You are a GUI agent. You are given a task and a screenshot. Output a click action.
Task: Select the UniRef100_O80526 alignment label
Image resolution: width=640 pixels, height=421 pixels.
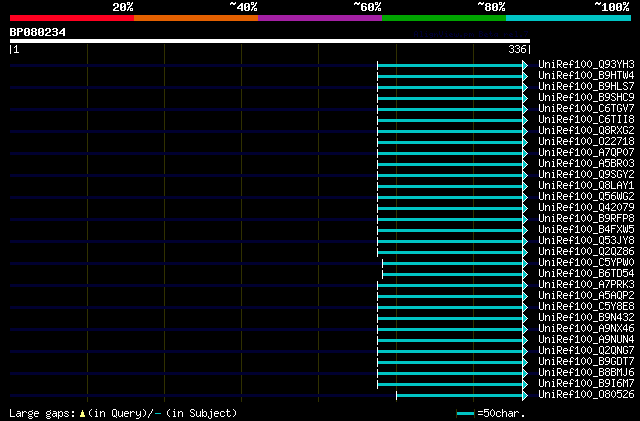coord(586,394)
